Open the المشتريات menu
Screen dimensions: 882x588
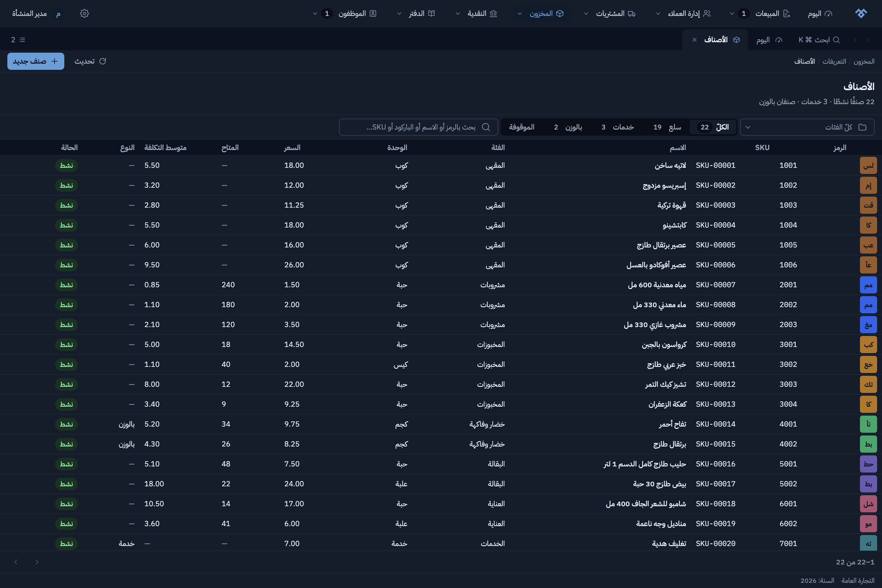pos(610,13)
